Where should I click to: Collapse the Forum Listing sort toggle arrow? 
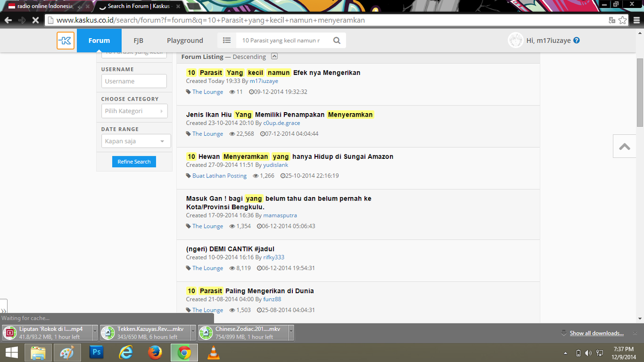pos(274,56)
